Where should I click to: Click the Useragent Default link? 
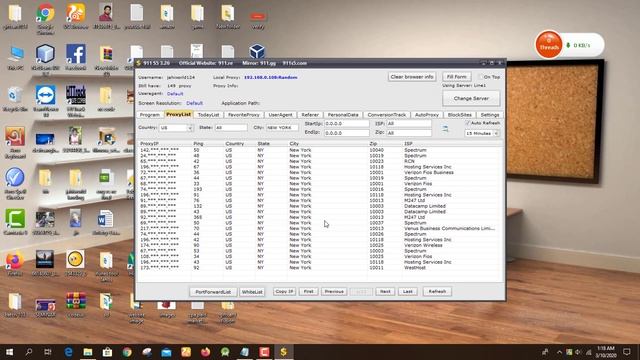[175, 94]
